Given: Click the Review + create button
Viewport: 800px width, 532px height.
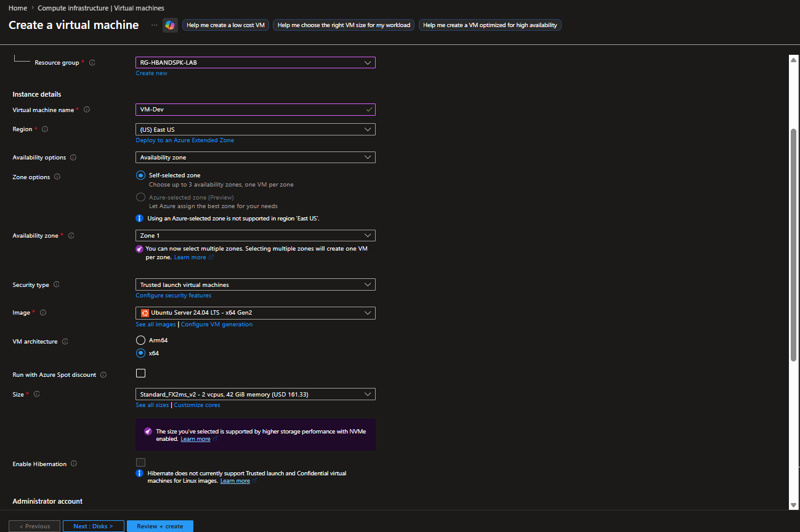Looking at the screenshot, I should pos(160,526).
